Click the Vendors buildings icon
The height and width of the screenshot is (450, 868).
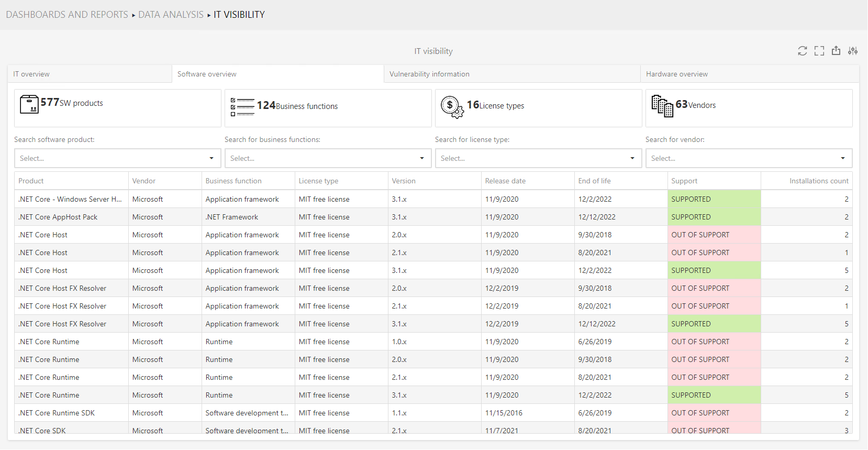click(x=662, y=106)
